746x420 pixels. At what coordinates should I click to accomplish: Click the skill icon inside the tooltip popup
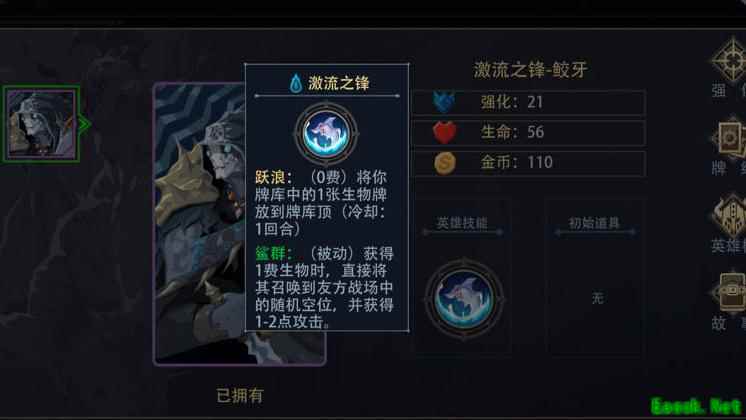326,134
